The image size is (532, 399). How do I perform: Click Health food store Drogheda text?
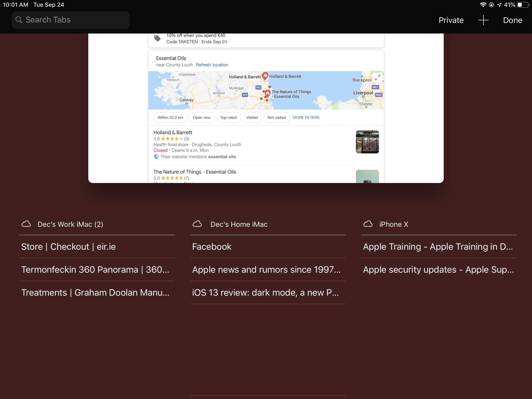(197, 144)
